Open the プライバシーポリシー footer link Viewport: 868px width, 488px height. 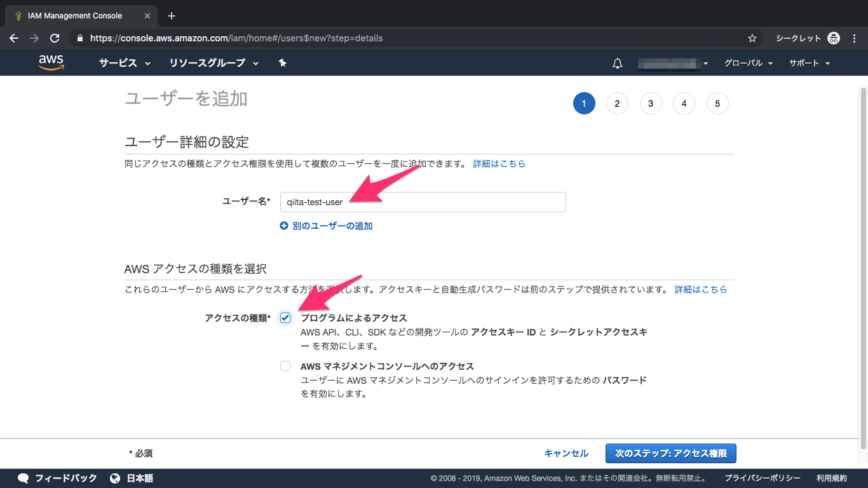(x=763, y=478)
